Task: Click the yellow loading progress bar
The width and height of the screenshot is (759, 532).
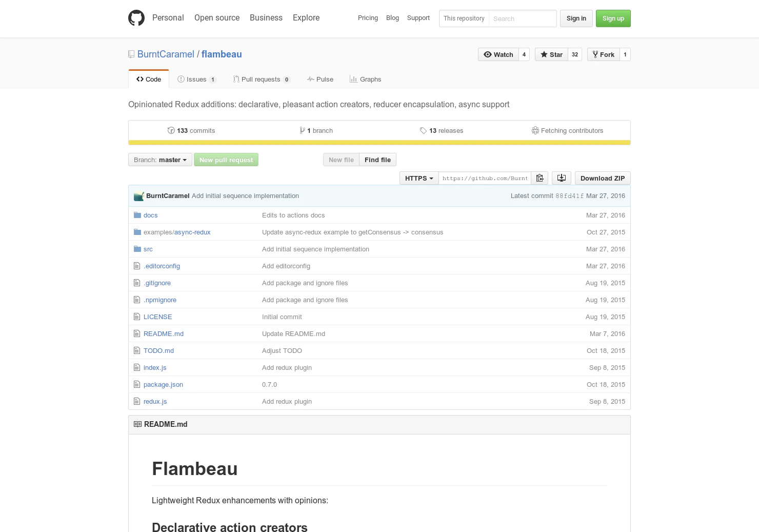Action: [x=379, y=142]
